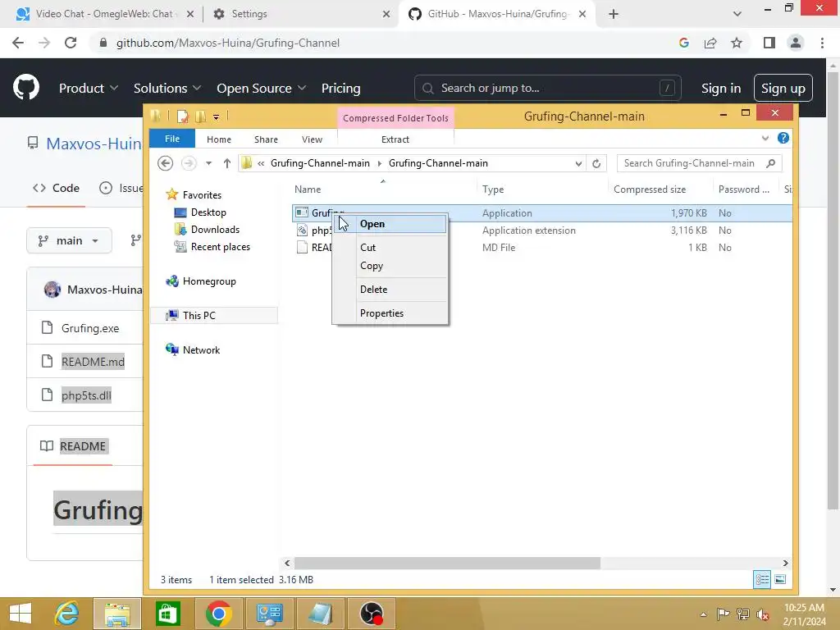
Task: Open Windows Store from taskbar
Action: pos(167,614)
